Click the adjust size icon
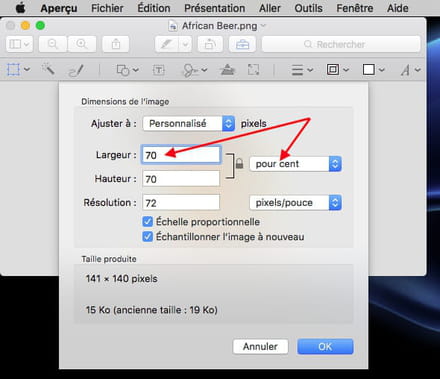Image resolution: width=440 pixels, height=379 pixels. [253, 70]
